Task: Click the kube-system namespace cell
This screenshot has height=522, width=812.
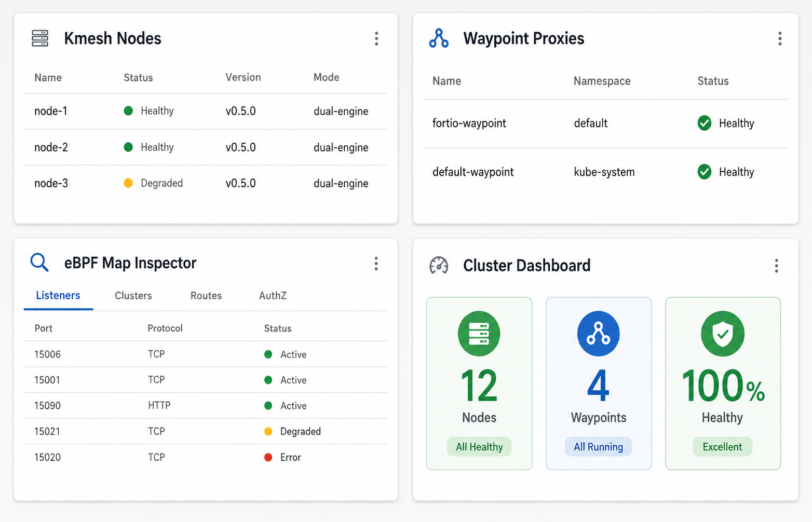Action: [604, 172]
